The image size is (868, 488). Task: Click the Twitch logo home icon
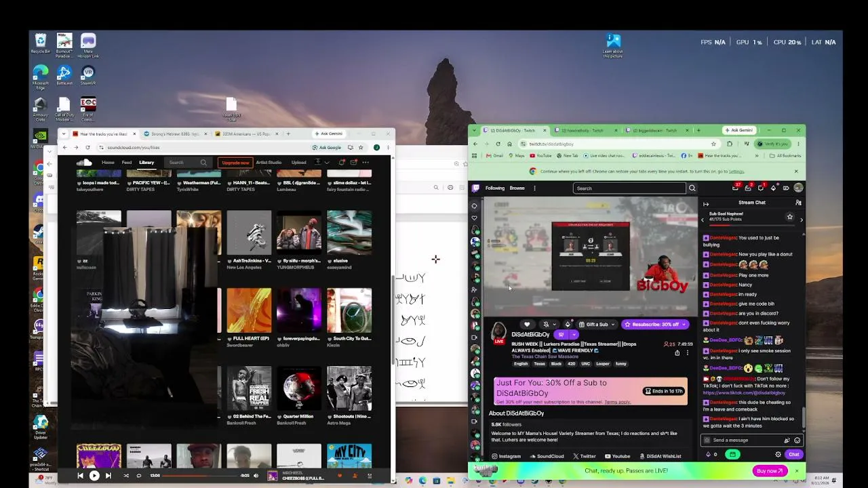coord(475,188)
